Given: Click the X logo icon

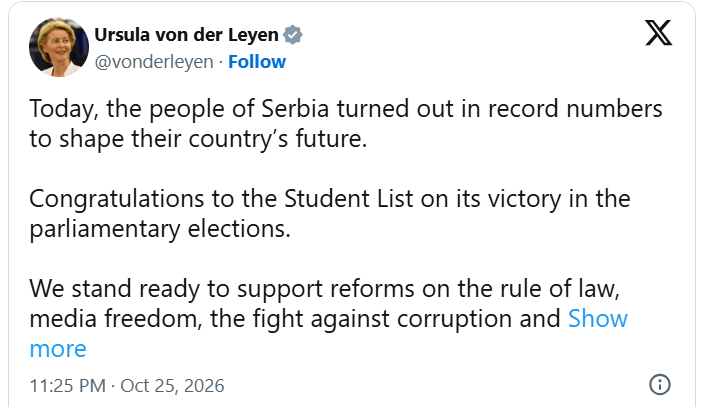Looking at the screenshot, I should coord(659,33).
